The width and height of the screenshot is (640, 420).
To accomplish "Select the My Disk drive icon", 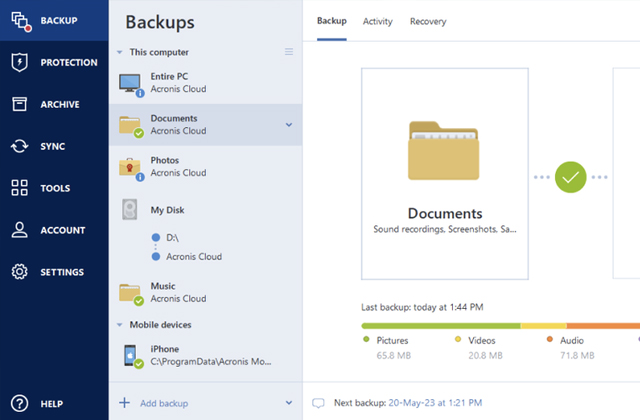I will click(129, 209).
